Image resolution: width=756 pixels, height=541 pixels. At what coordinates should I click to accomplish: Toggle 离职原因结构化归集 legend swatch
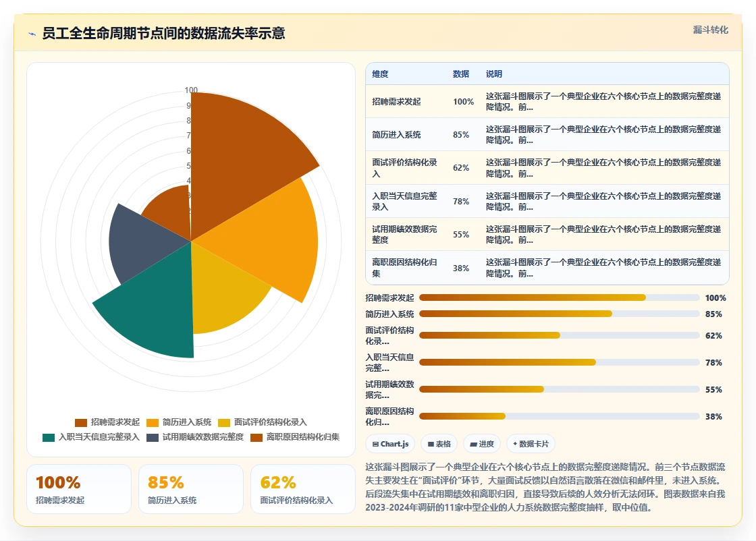click(x=256, y=437)
